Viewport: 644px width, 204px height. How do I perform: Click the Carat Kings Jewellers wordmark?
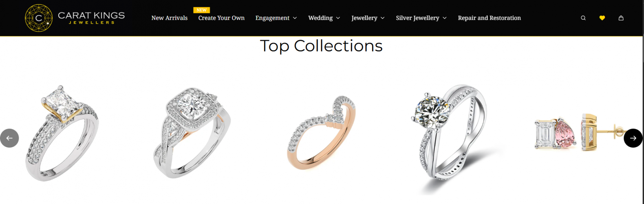pos(91,18)
